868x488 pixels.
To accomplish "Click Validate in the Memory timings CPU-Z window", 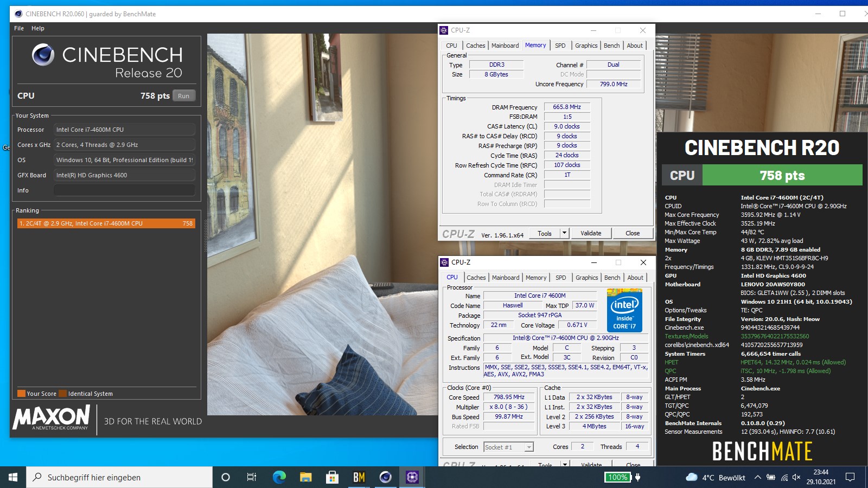I will tap(591, 233).
